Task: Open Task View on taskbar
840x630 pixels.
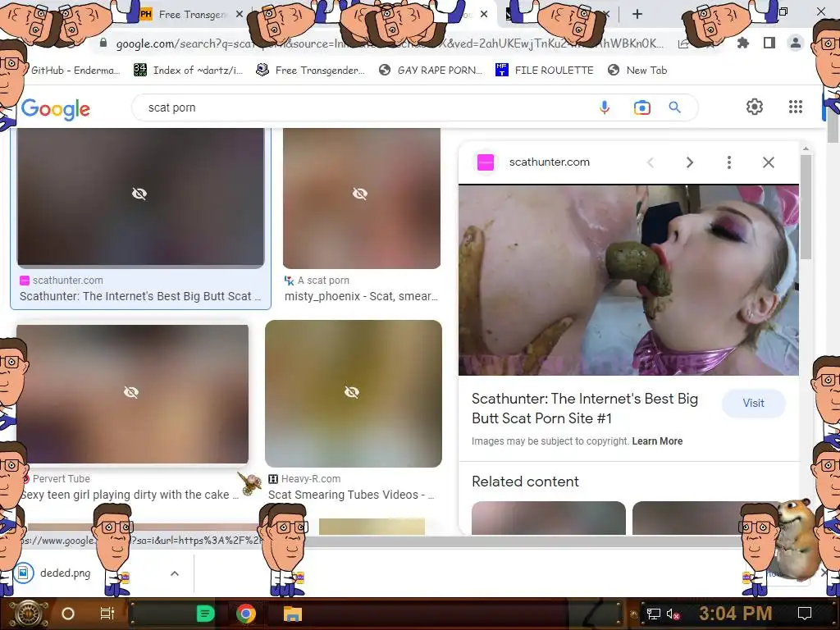Action: click(107, 614)
